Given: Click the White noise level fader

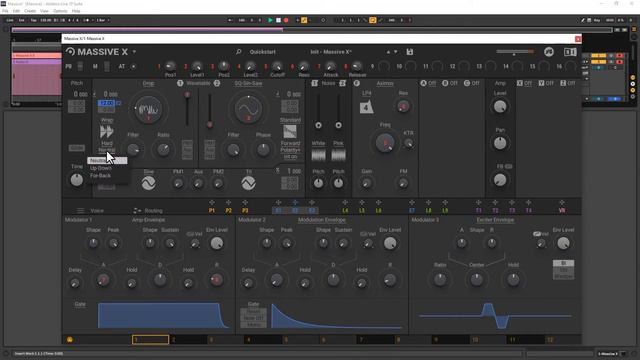Looking at the screenshot, I should coord(318,111).
